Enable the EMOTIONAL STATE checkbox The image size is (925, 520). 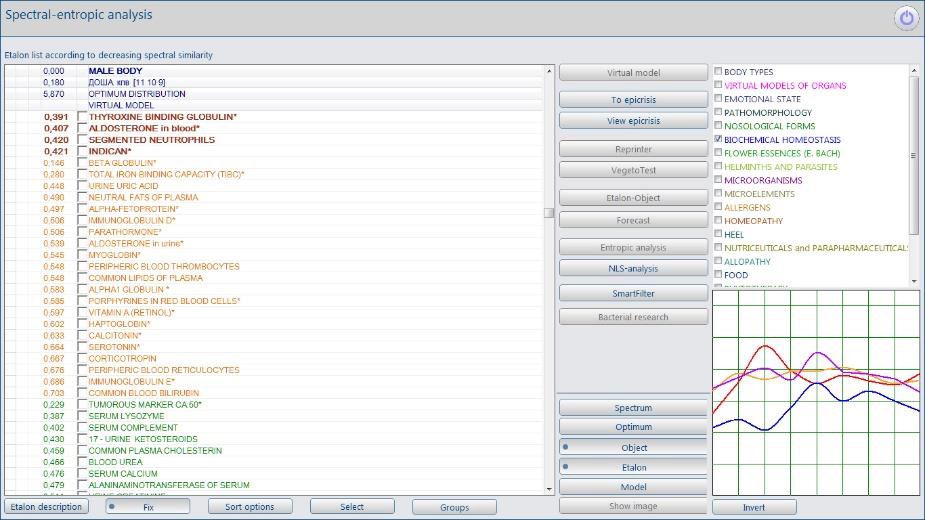[718, 98]
